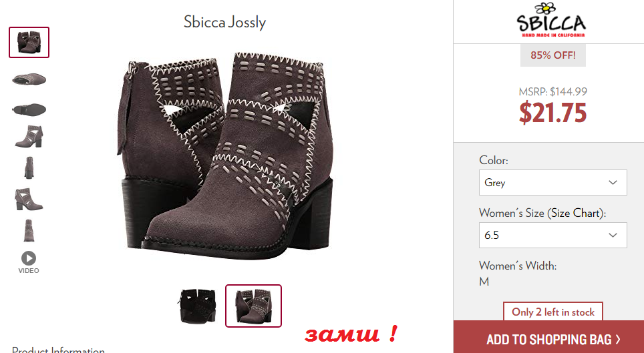644x353 pixels.
Task: Show the single side-profile boot thumbnail
Action: (x=29, y=137)
